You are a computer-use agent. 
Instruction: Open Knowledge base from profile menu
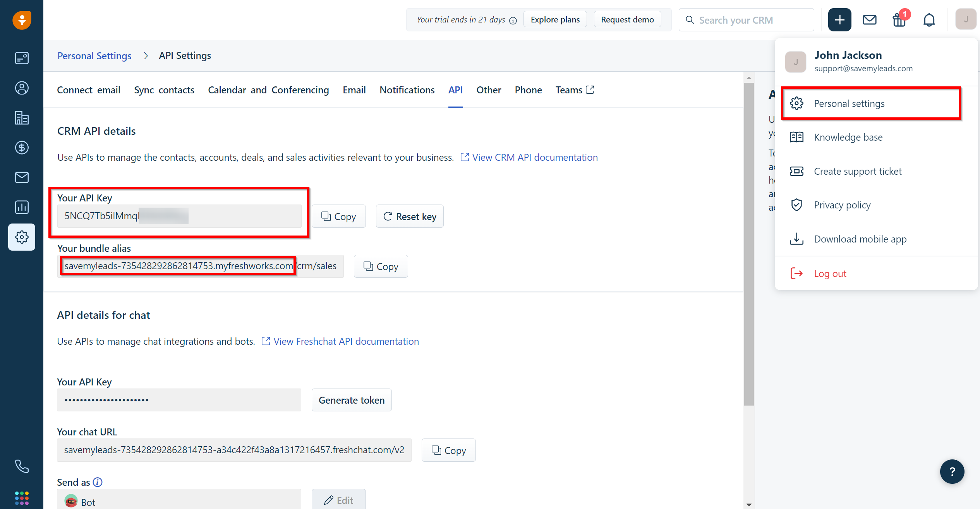coord(876,137)
